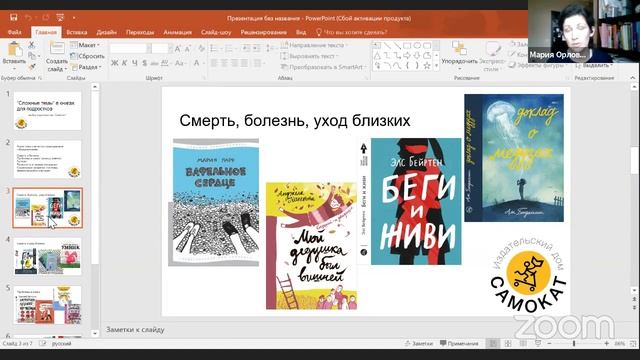
Task: Click the Copy icon
Action: click(x=32, y=56)
